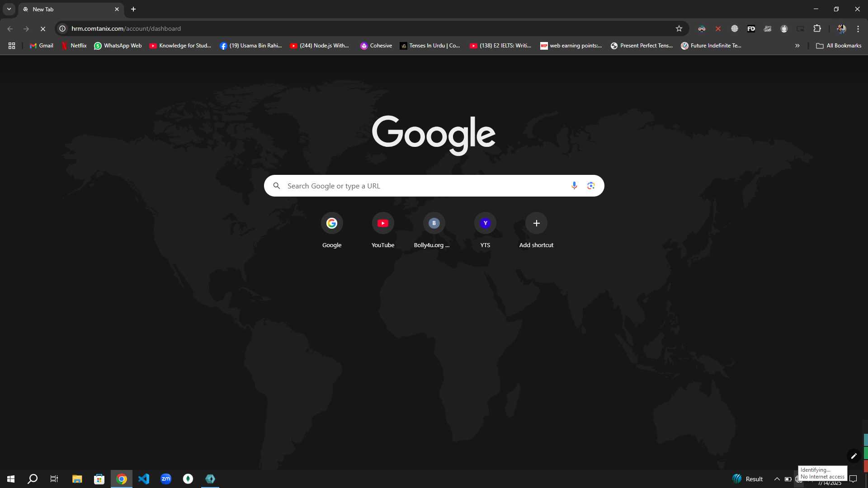The height and width of the screenshot is (488, 868).
Task: Open Chrome three-dot menu
Action: pyautogui.click(x=858, y=28)
